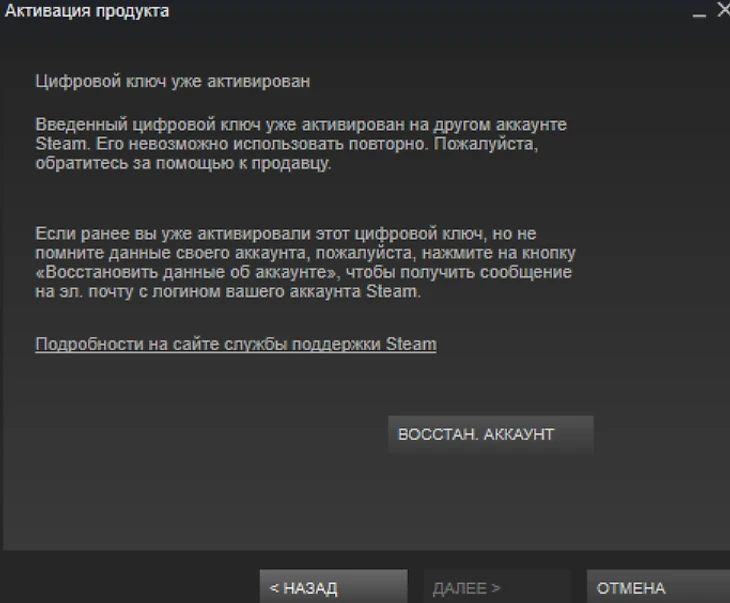Click the paragraph starting with Если ранее вы
This screenshot has width=730, height=603.
(x=305, y=262)
